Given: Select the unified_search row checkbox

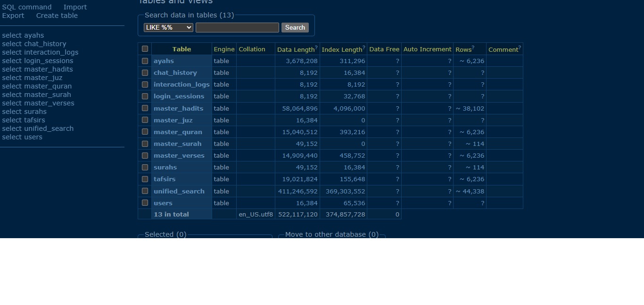Looking at the screenshot, I should click(145, 191).
